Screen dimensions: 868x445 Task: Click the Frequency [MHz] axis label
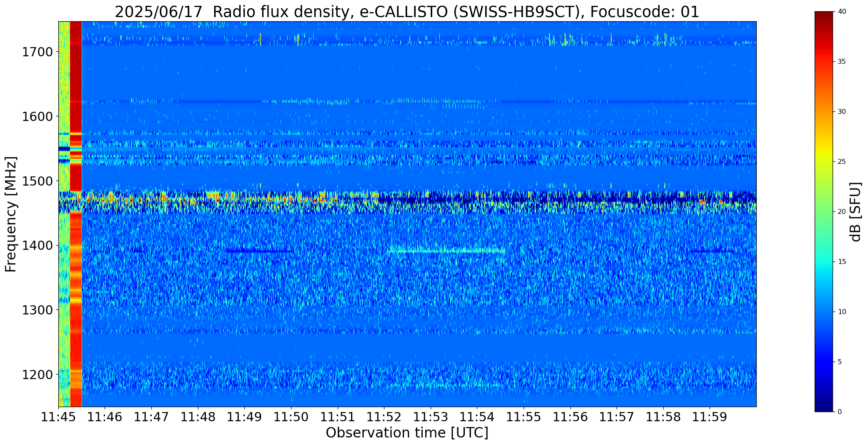click(x=11, y=214)
